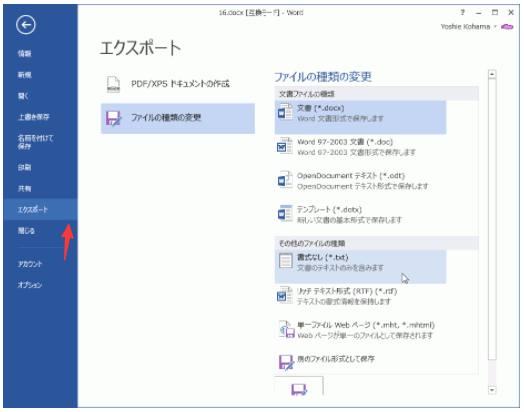Screen dimensions: 524x412
Task: Choose 書式なし (*.txt) plain text format
Action: click(x=360, y=267)
